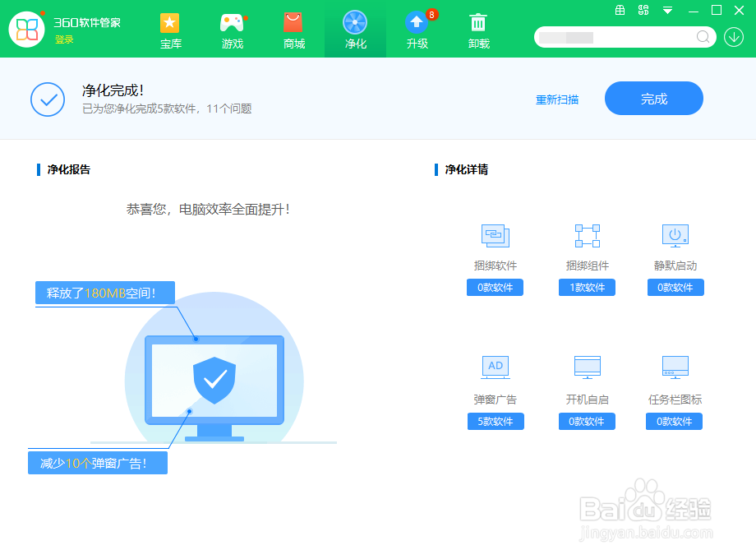Click the Startup Items (开机自启) icon
This screenshot has height=559, width=756.
pyautogui.click(x=587, y=367)
